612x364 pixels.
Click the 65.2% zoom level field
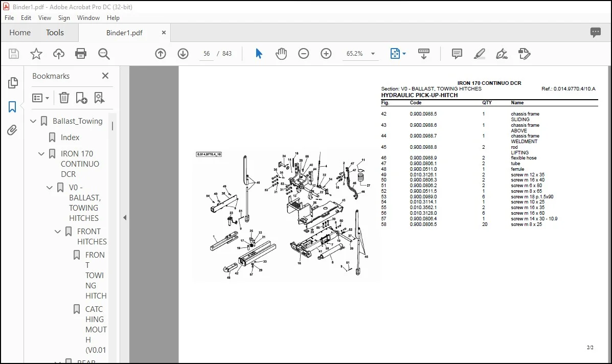pos(354,54)
